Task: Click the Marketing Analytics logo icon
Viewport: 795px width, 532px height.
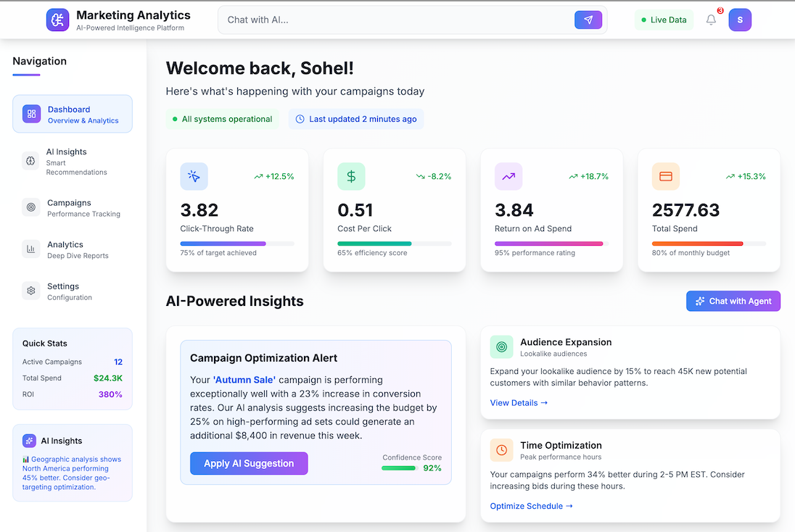Action: [57, 20]
